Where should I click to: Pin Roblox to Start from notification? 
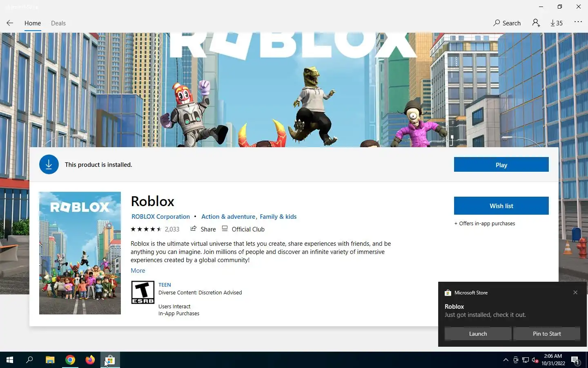547,334
